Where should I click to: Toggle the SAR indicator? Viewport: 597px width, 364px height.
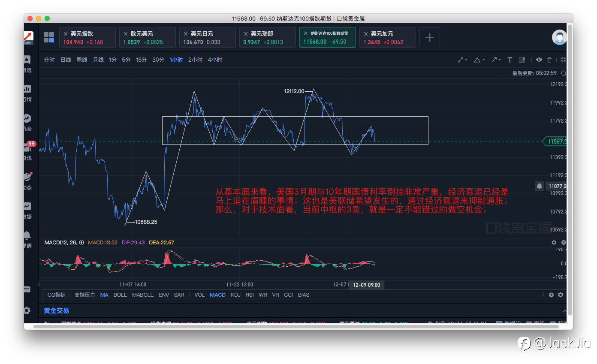[x=179, y=295]
